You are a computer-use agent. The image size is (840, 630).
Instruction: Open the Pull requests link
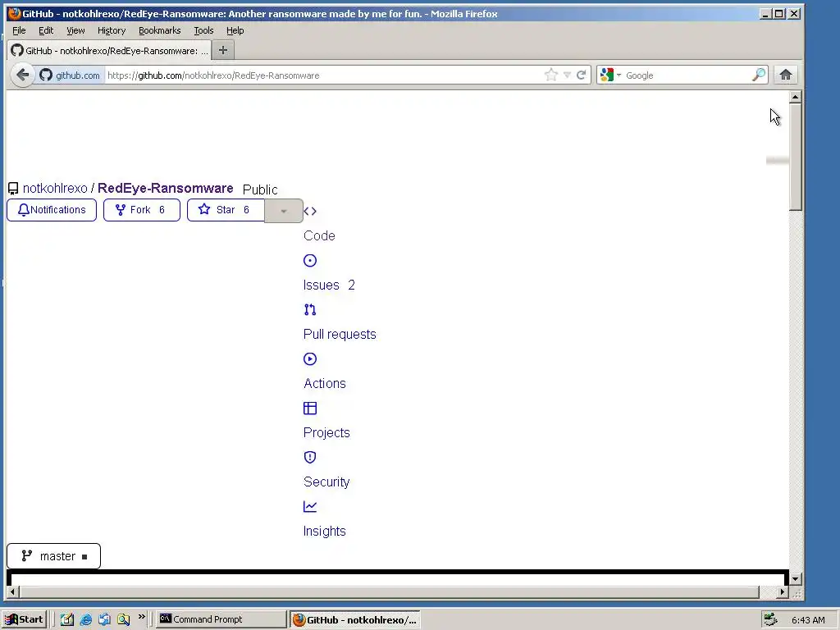(x=340, y=335)
